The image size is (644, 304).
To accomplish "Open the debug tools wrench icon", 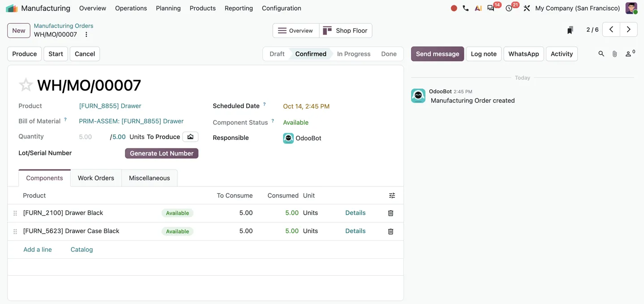I will (x=527, y=8).
